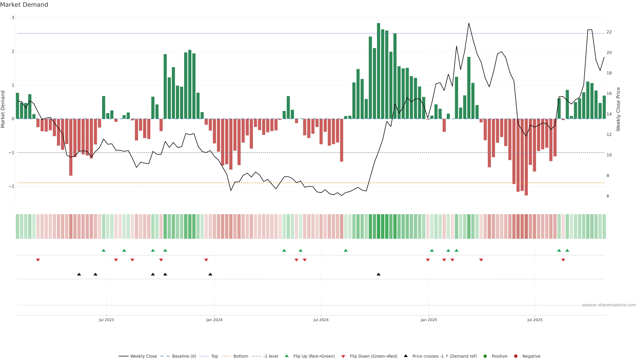This screenshot has height=362, width=644.
Task: Click black Price crosses -1 legend triangle
Action: (x=406, y=356)
